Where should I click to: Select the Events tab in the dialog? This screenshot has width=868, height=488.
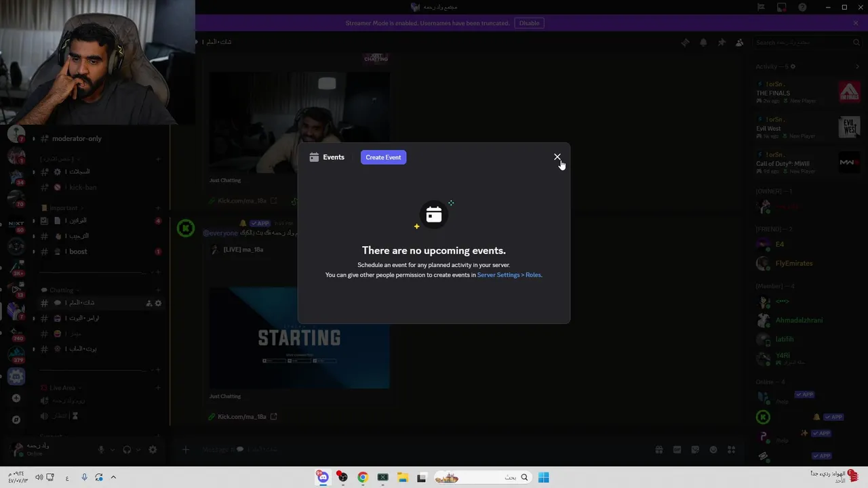pos(327,157)
